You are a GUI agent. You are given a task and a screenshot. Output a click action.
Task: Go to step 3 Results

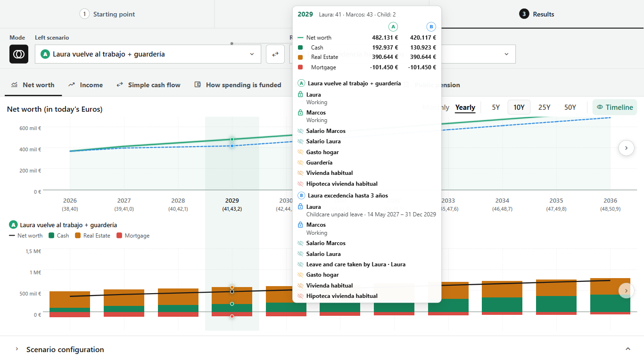(537, 14)
